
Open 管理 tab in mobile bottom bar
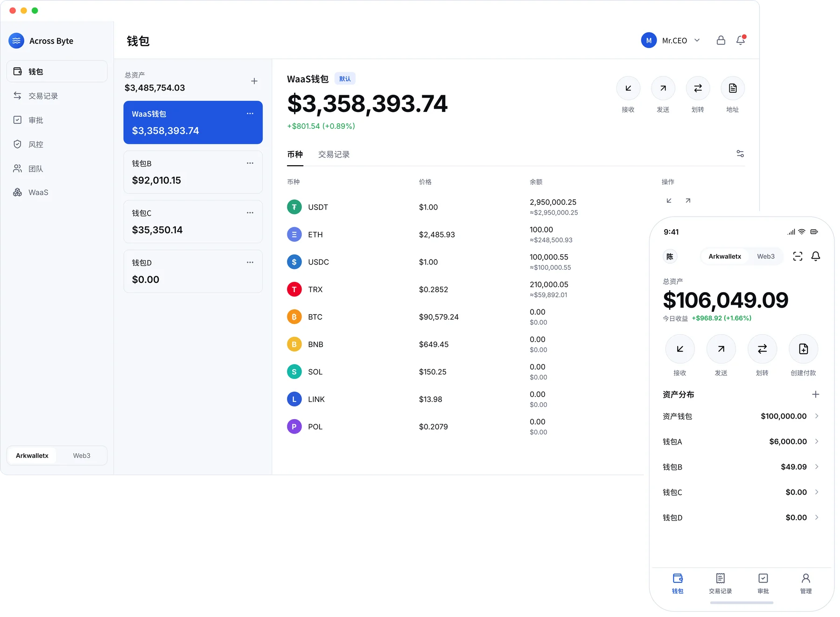[x=806, y=583]
